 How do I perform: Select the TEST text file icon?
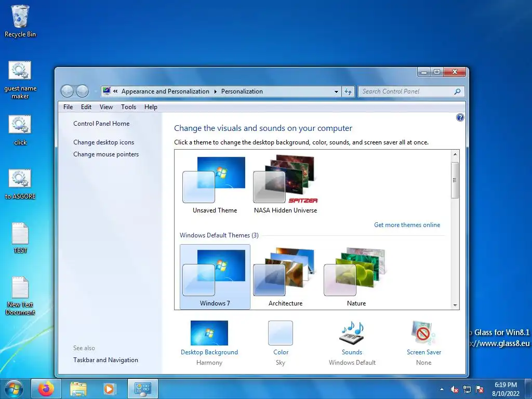(20, 238)
